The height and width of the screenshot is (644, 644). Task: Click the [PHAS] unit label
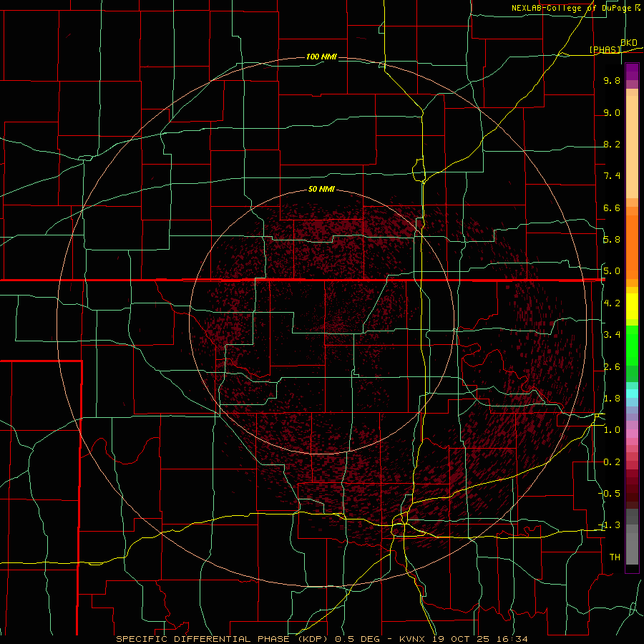point(605,49)
